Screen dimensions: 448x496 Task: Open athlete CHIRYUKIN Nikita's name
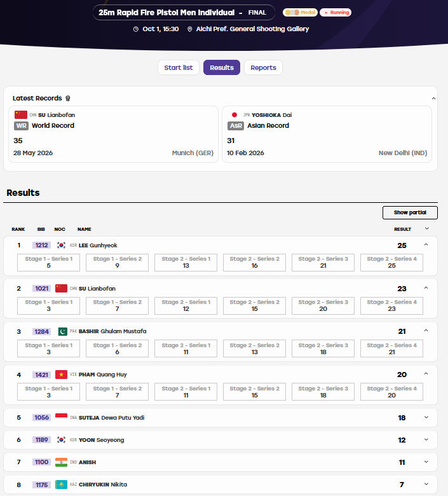103,485
